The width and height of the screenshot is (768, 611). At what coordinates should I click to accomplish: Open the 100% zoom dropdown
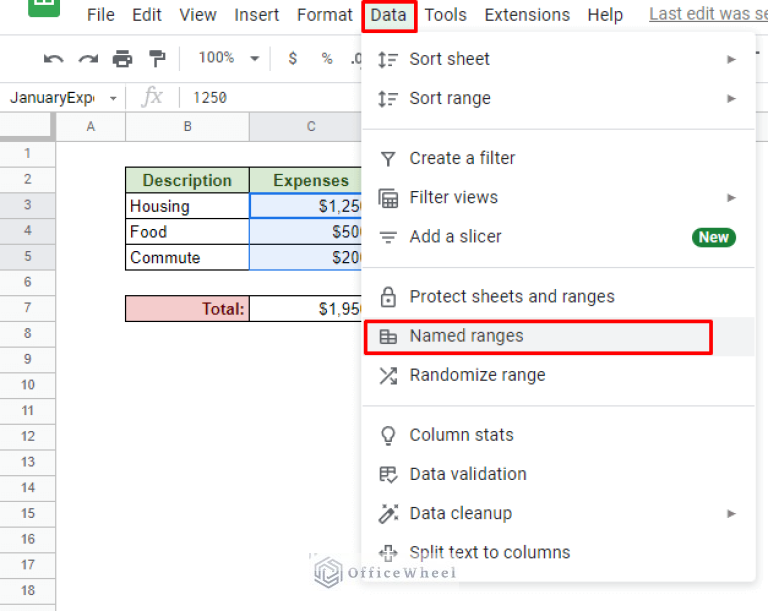(228, 59)
